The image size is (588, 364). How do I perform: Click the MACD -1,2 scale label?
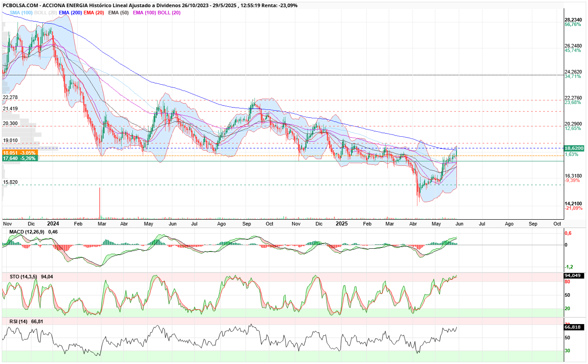(x=569, y=266)
